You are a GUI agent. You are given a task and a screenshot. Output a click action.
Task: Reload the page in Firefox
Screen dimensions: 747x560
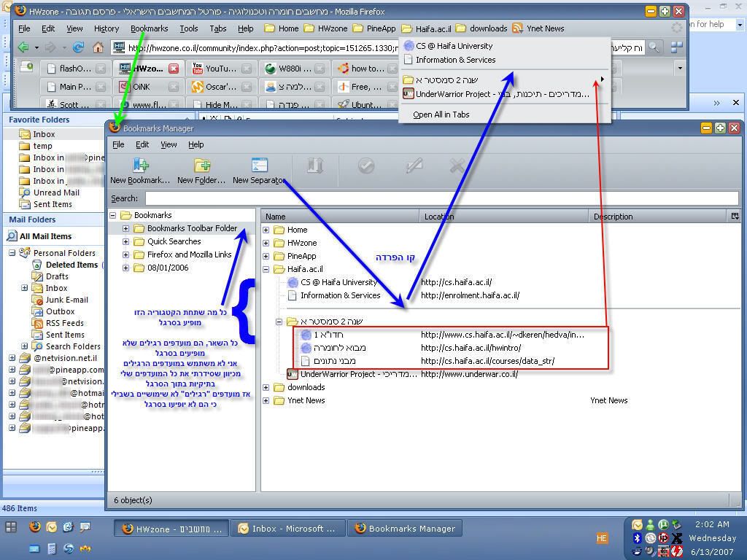click(79, 47)
